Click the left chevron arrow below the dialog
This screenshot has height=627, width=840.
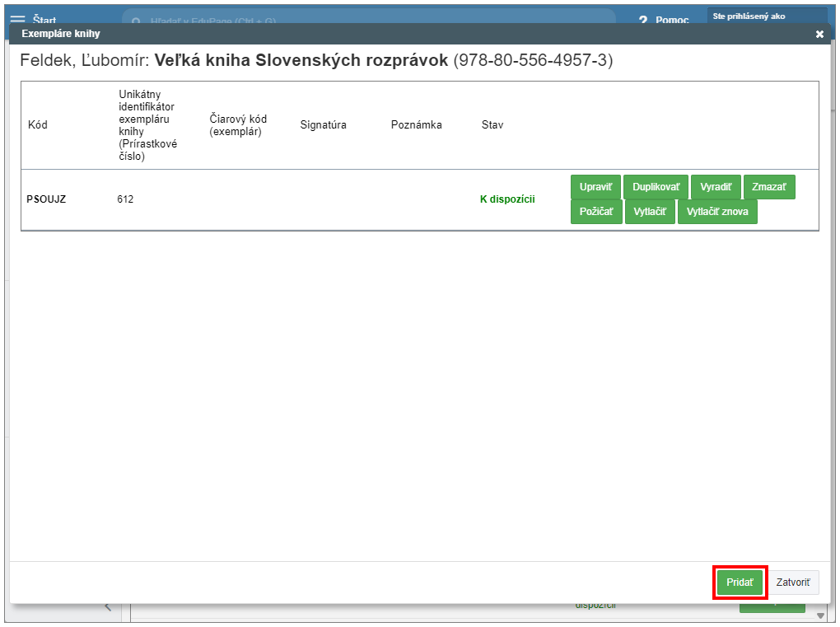(107, 607)
